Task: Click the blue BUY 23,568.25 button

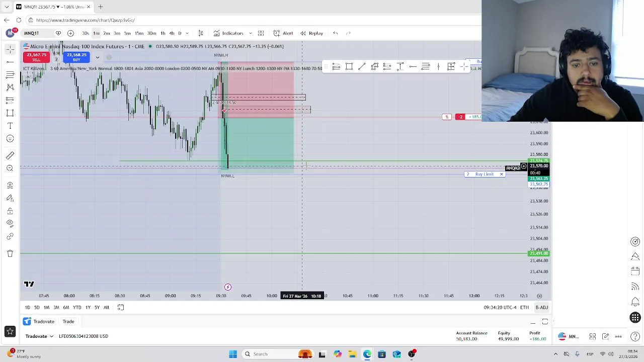Action: (x=76, y=57)
